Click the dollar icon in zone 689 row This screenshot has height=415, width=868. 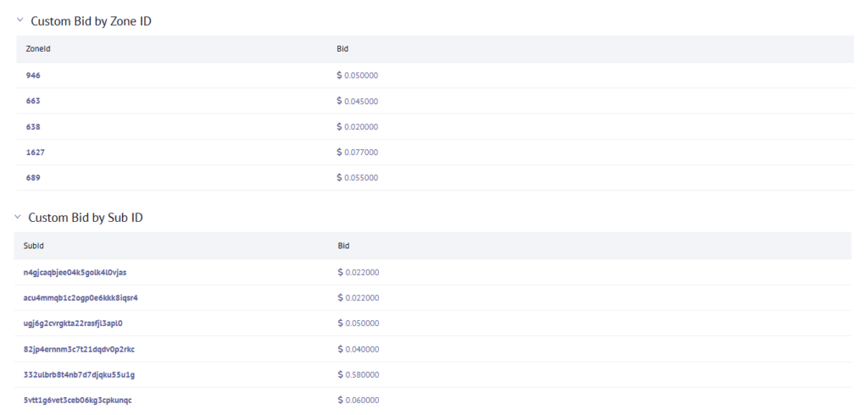(340, 177)
